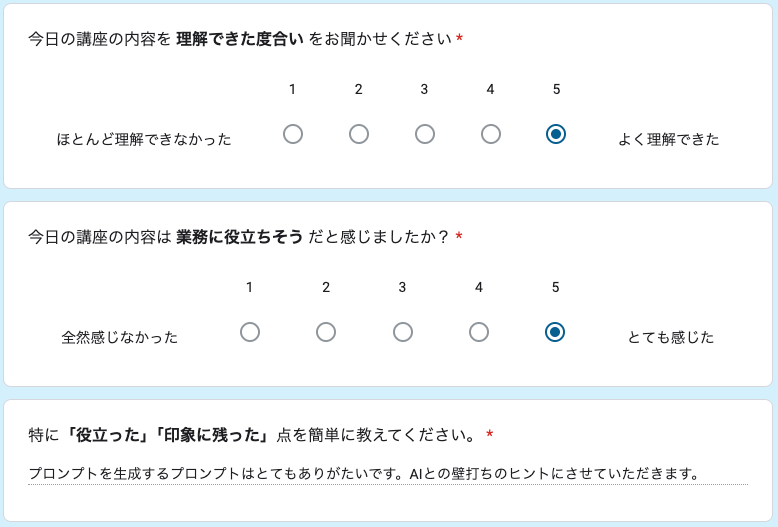Pick rating 3 for 業務に役立ちそう question
778x527 pixels.
pyautogui.click(x=403, y=332)
